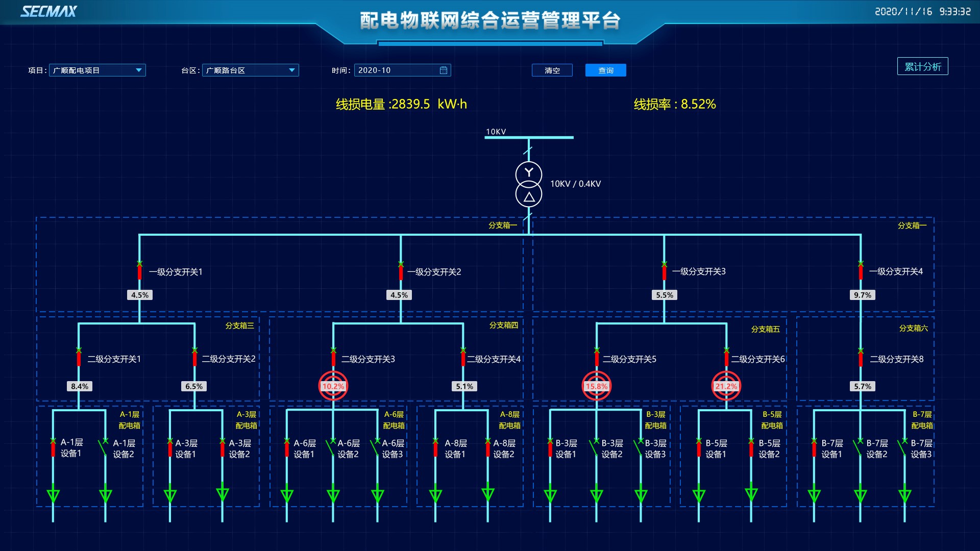Click the 10KV/0.4KV transformer symbol
Screen dimensions: 980x551
(x=528, y=185)
